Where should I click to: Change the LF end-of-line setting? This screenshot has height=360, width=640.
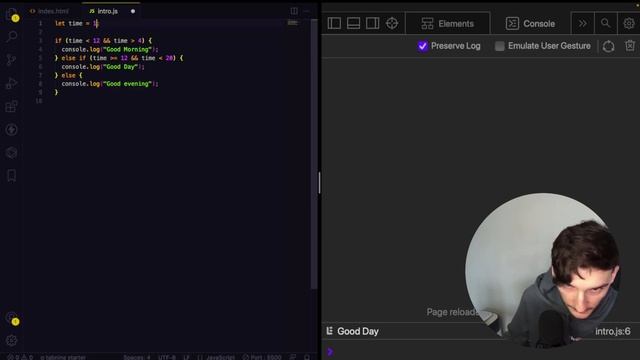[186, 357]
